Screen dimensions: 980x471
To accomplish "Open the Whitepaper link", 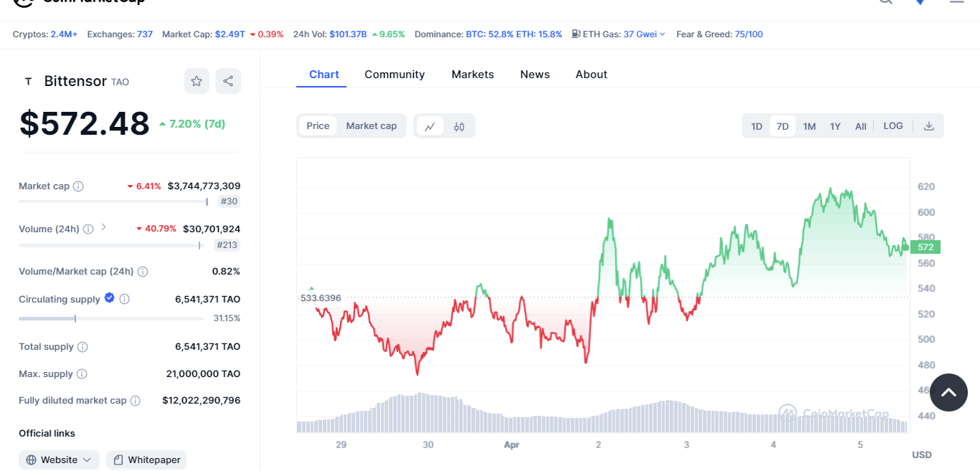I will pos(146,460).
